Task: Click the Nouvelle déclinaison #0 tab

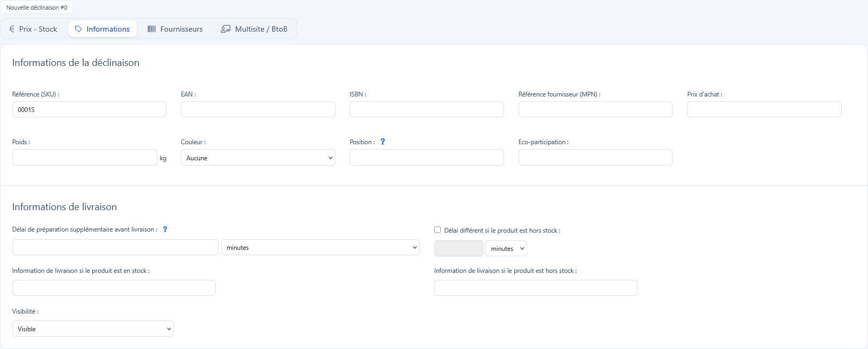Action: [37, 8]
